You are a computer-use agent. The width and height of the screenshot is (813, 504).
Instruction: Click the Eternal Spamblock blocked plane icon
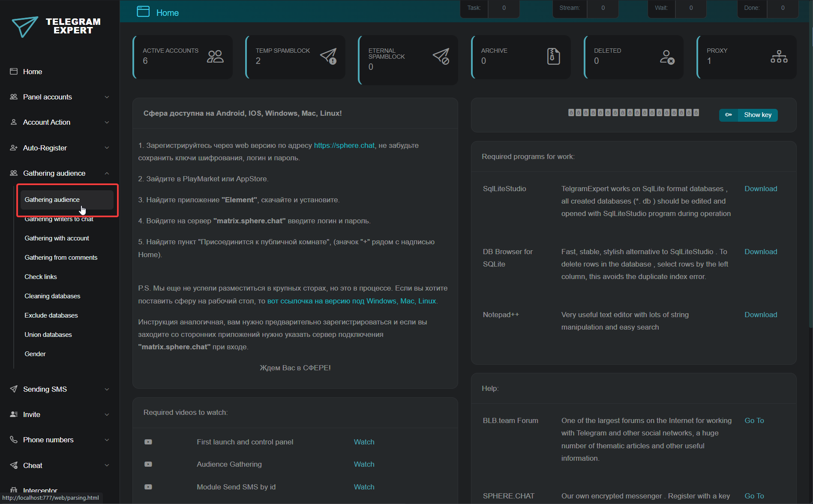coord(441,57)
